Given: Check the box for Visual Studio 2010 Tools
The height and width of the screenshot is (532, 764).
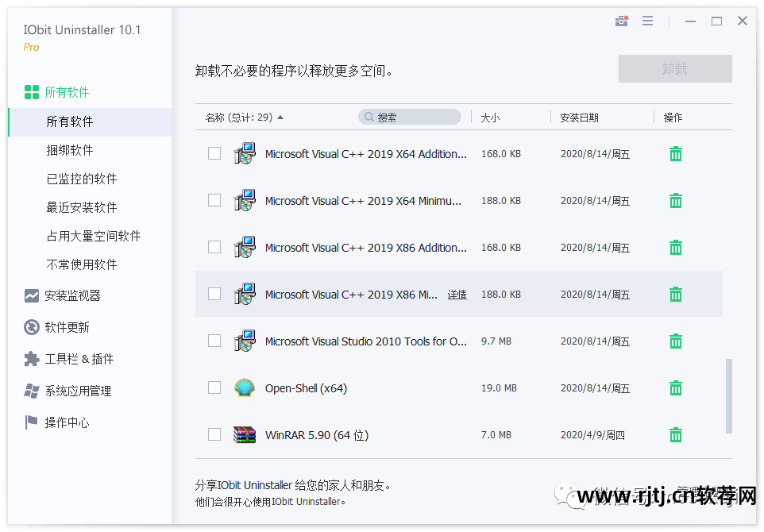Looking at the screenshot, I should (x=214, y=341).
